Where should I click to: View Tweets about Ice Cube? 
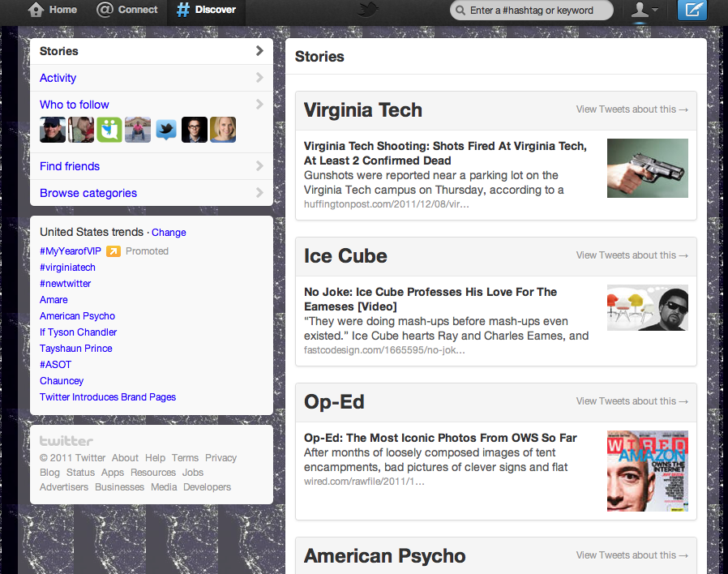click(632, 255)
